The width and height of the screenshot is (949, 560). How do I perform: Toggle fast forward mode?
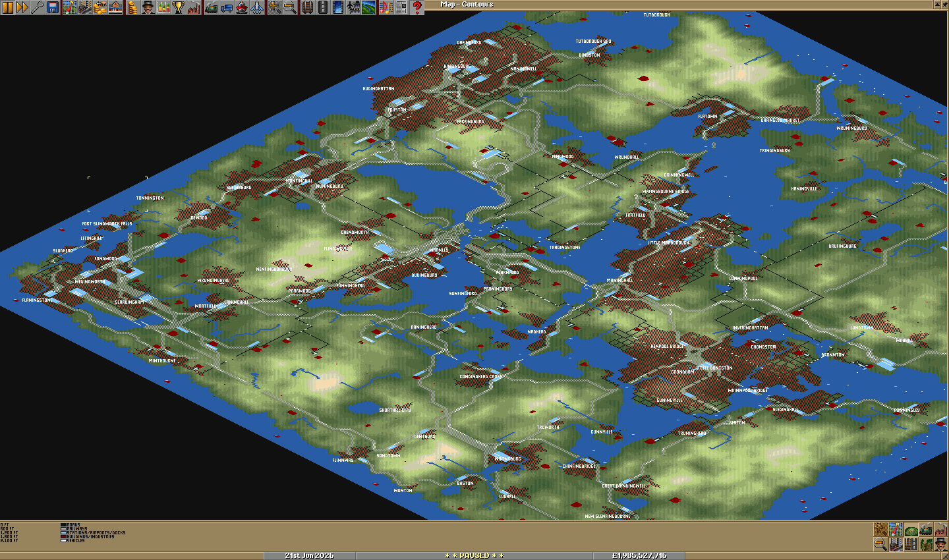[x=22, y=7]
